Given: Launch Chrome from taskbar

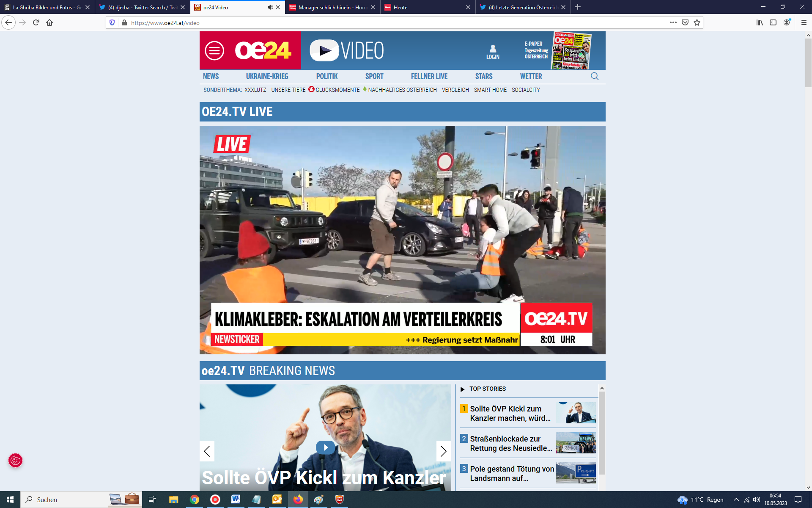Looking at the screenshot, I should tap(195, 500).
